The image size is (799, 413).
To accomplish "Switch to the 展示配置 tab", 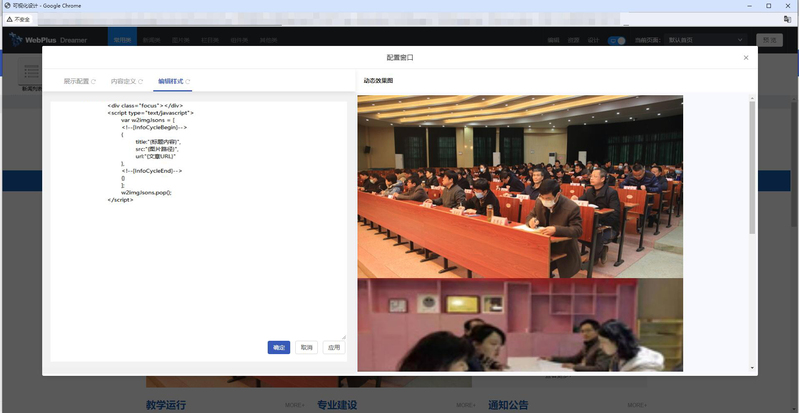I will (x=76, y=81).
